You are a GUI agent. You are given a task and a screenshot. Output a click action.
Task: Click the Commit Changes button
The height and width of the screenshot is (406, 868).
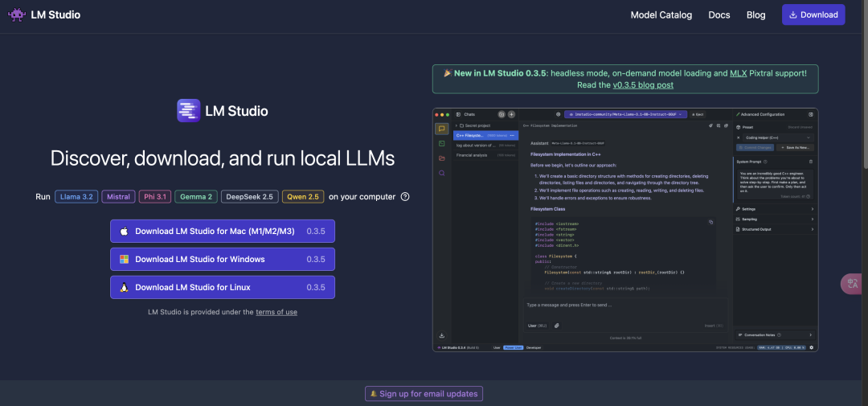pos(755,147)
